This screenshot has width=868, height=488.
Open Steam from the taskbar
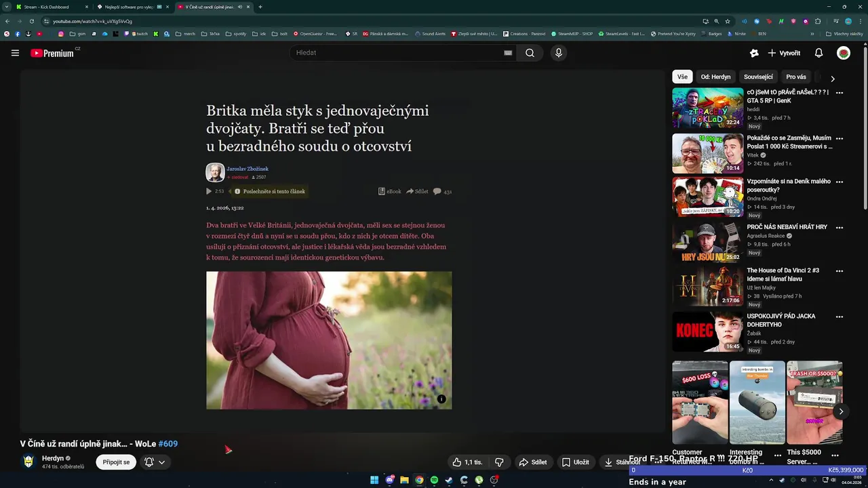[x=449, y=480]
